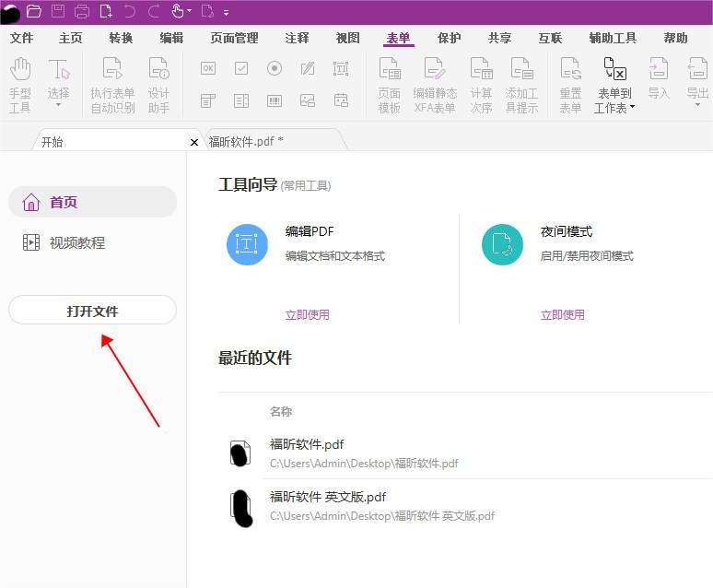Select the Hand tool (手型工具)

[19, 85]
